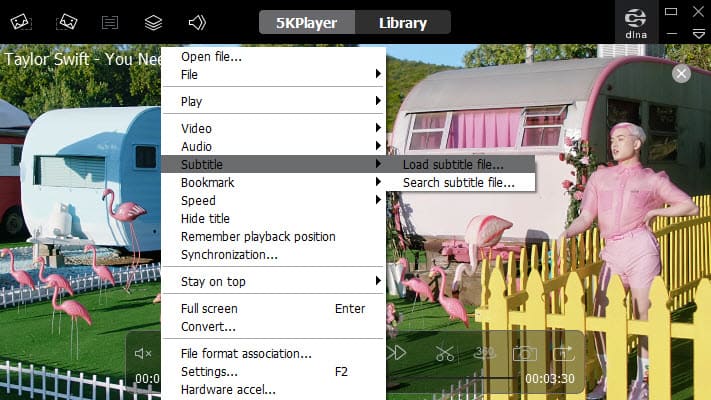Open the scissors video cut tool
The image size is (711, 400).
444,353
